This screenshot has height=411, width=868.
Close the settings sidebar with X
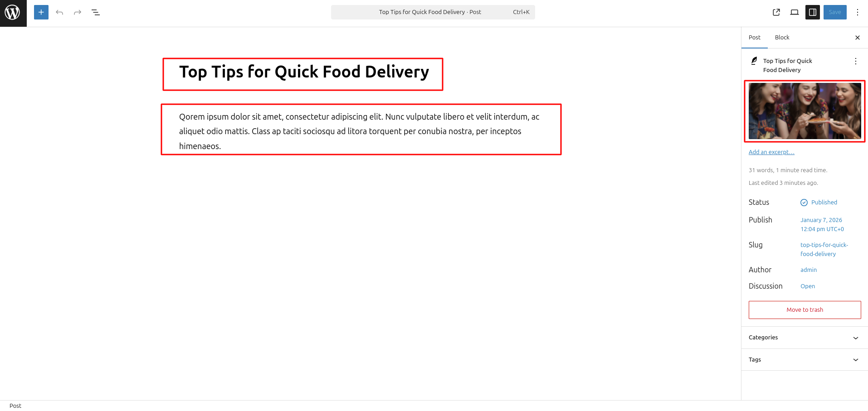tap(857, 38)
